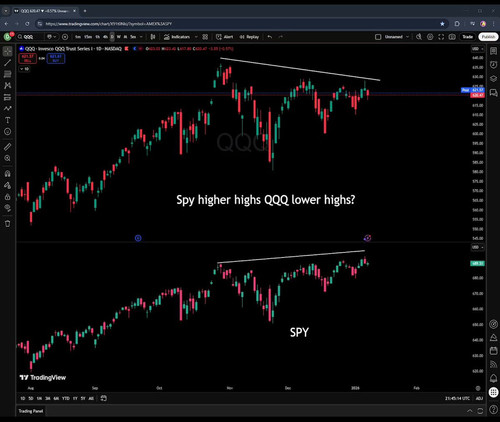
Task: Lock all drawing tools
Action: coord(7,197)
